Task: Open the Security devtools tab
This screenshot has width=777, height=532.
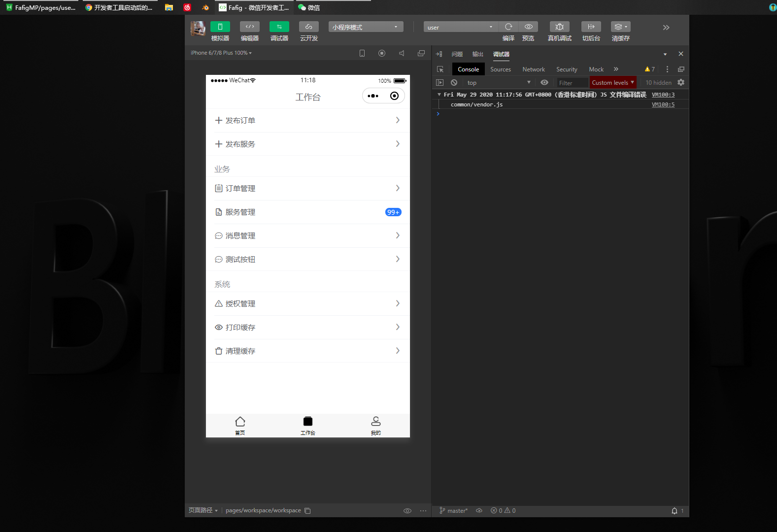Action: click(x=567, y=69)
